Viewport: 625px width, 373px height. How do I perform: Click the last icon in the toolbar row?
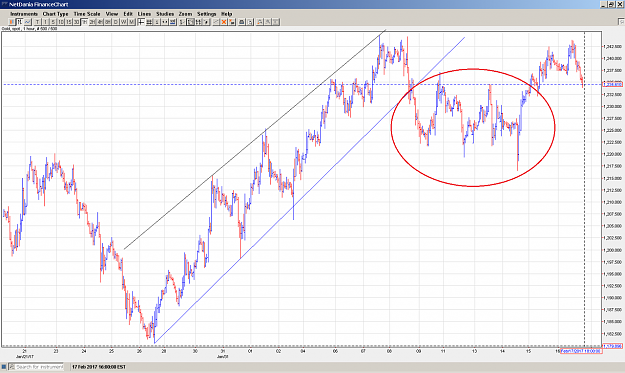pos(275,22)
